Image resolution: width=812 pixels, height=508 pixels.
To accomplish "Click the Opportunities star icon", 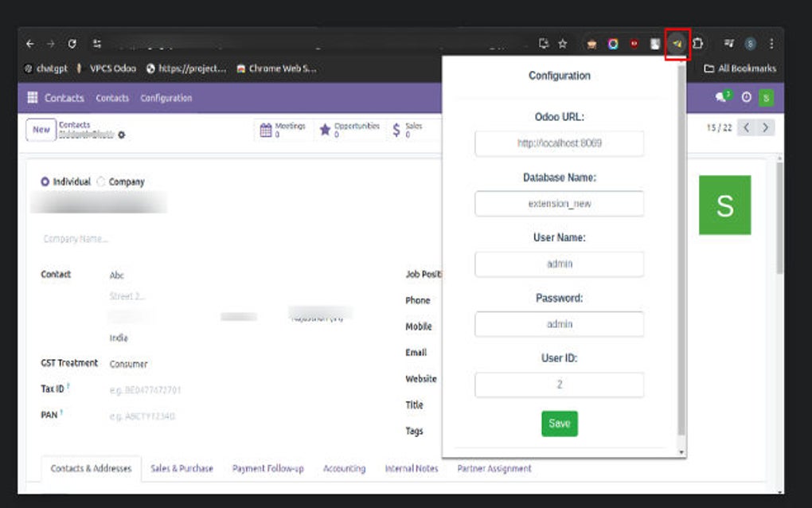I will (326, 128).
